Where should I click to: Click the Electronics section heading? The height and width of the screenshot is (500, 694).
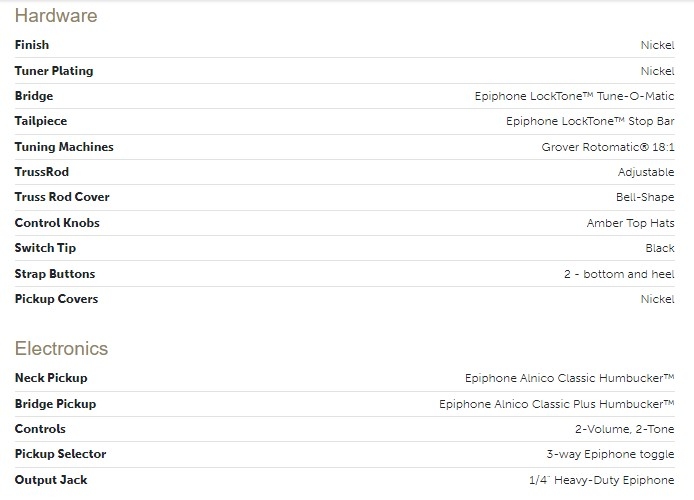(x=61, y=349)
